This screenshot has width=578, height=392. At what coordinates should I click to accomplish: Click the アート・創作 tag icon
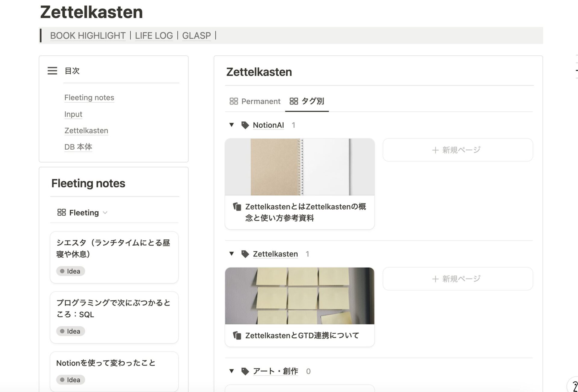click(245, 372)
